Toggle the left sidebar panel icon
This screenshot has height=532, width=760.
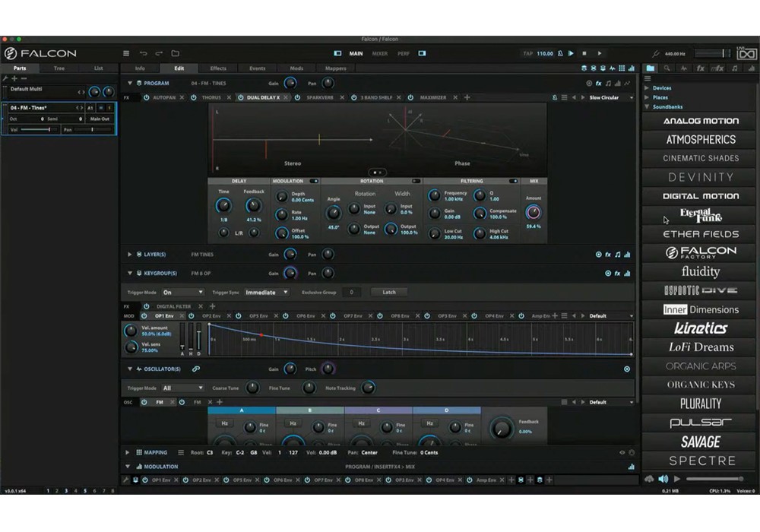point(338,53)
